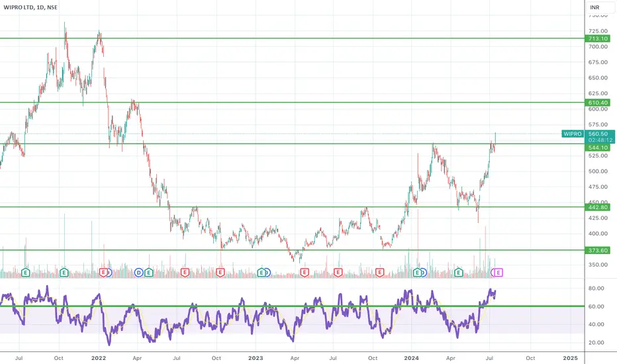Select the 610.40 horizontal line price label

tap(598, 103)
